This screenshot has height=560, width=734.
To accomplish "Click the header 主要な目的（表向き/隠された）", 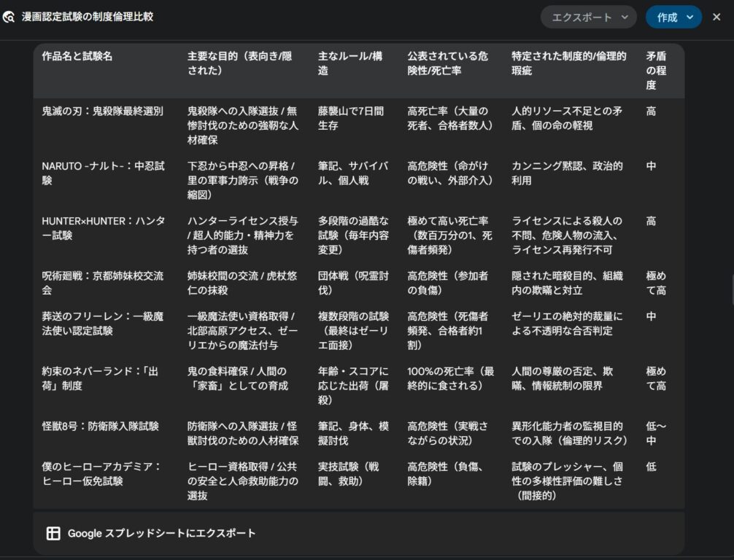I will (239, 63).
